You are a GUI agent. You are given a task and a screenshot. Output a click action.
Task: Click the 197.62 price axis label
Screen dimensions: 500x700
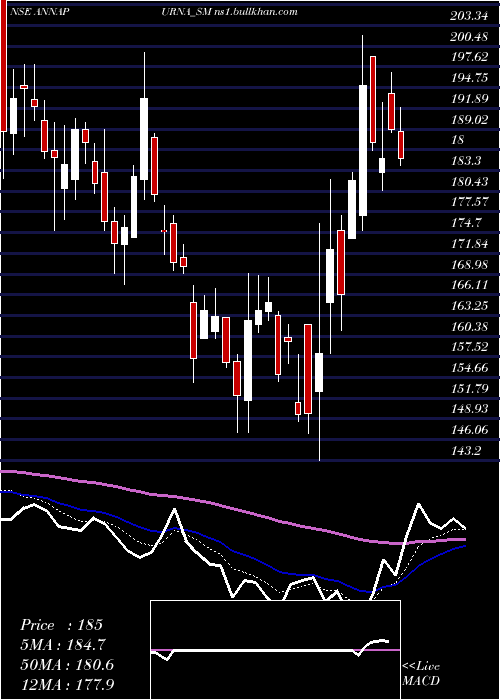pyautogui.click(x=469, y=58)
